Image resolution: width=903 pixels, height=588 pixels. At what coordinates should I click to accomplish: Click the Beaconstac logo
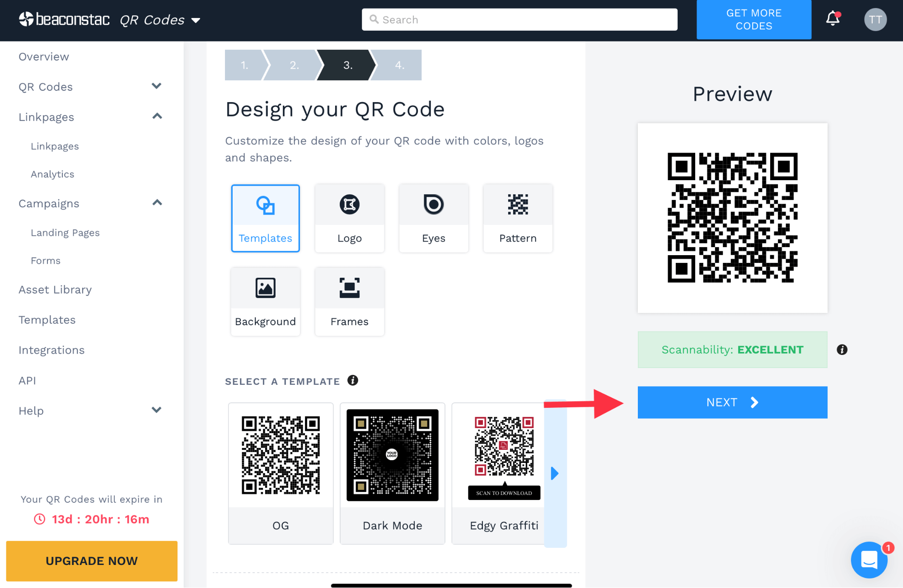click(x=64, y=19)
